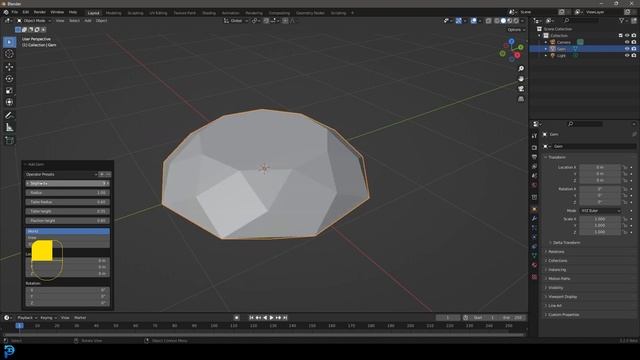Switch perspective/orthographic grid icon
The image size is (640, 360).
coord(521,99)
